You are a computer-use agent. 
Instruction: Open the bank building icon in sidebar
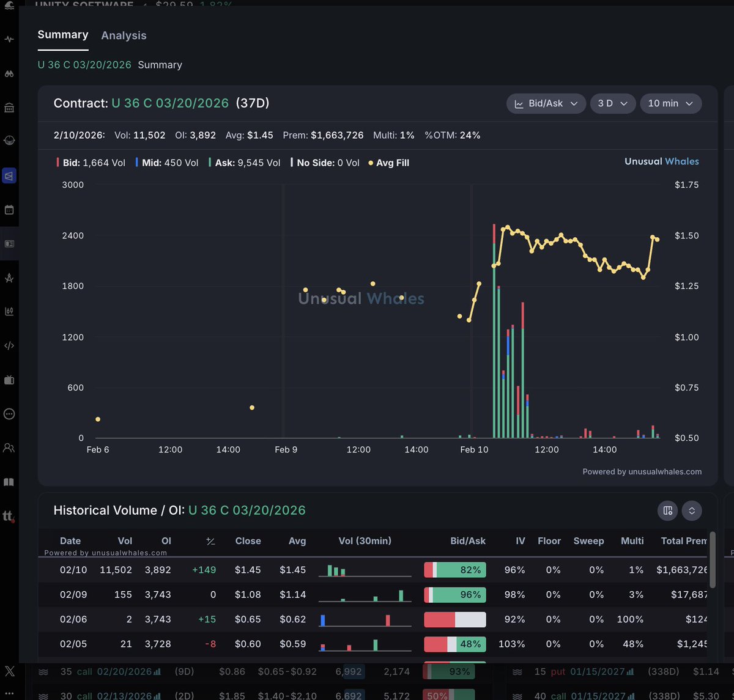click(x=9, y=108)
